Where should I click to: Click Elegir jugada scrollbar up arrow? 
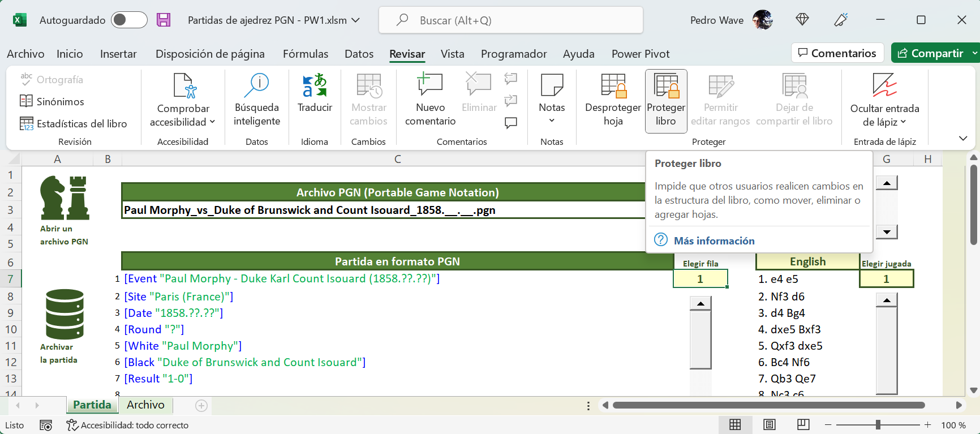point(887,300)
